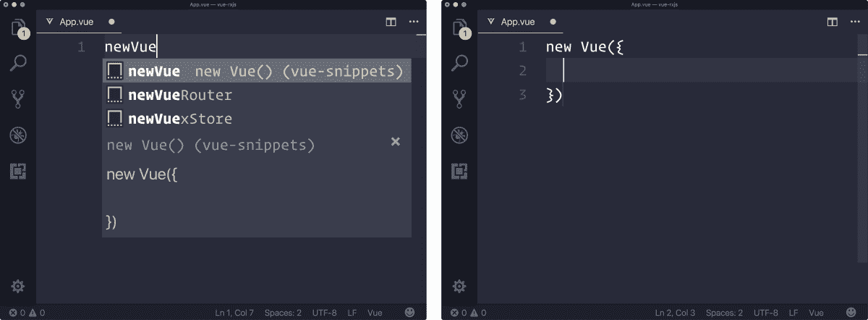
Task: Open Debug view in right window activity bar
Action: (x=459, y=135)
